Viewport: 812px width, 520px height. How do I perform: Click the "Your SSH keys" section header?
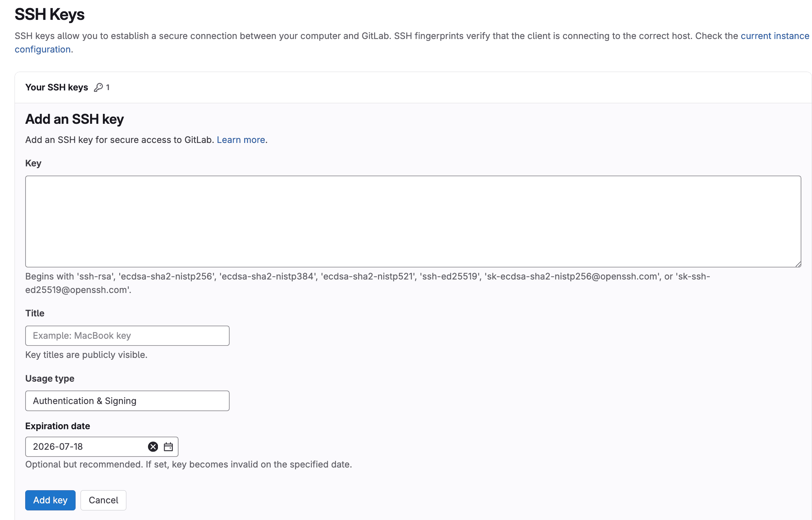tap(56, 87)
